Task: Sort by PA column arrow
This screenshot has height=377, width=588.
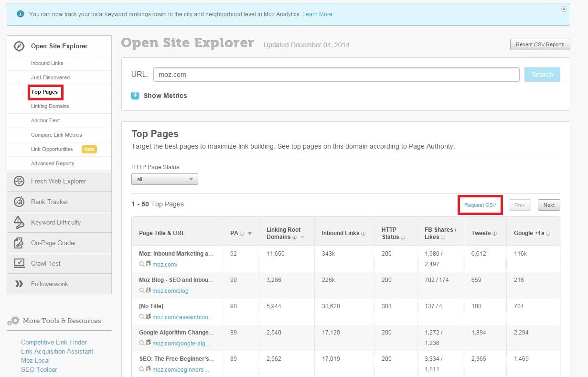Action: 249,234
